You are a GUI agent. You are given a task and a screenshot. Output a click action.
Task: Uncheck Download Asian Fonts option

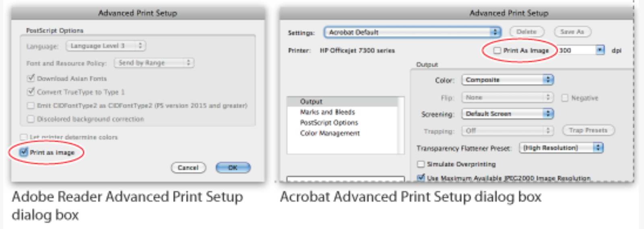(31, 78)
